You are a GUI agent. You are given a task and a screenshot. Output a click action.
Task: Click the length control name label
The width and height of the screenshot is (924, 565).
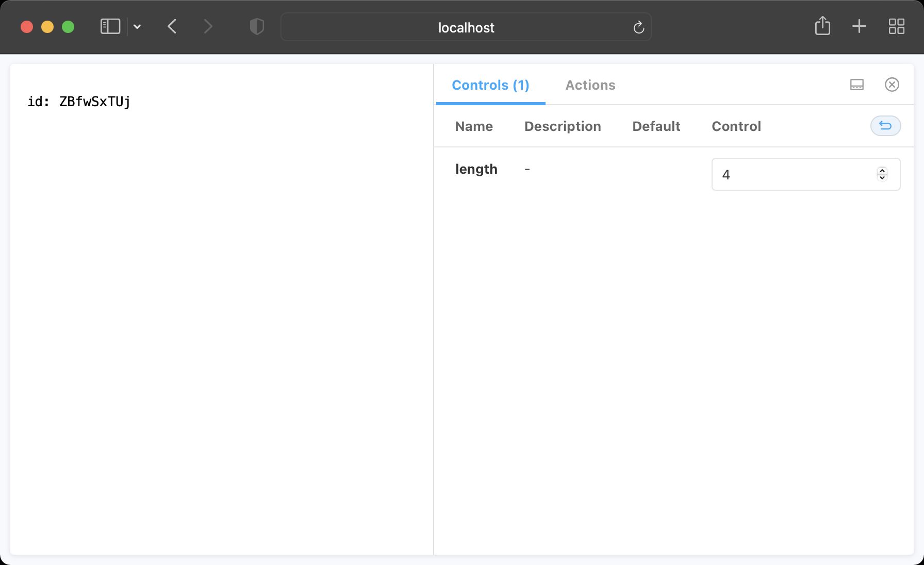tap(476, 169)
